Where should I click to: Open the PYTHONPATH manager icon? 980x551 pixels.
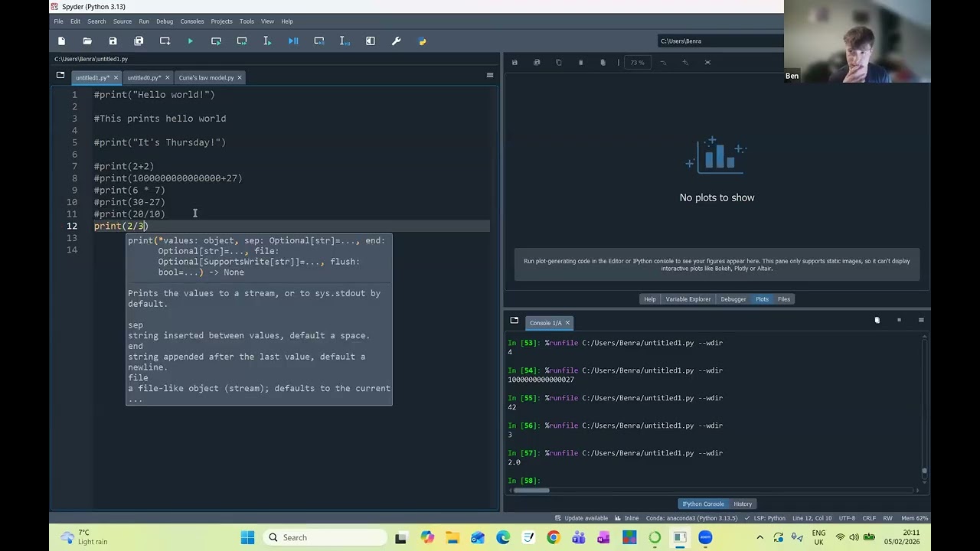[422, 41]
